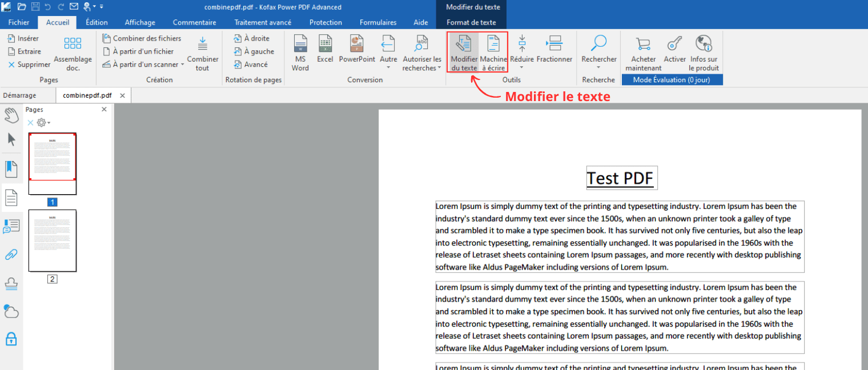Click Extraire in the Pages group
This screenshot has width=868, height=370.
(25, 51)
